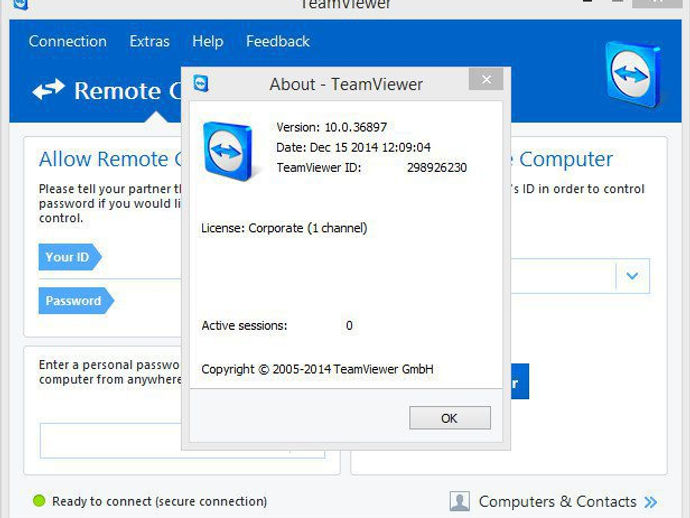Open the Feedback menu
690x518 pixels.
click(278, 41)
